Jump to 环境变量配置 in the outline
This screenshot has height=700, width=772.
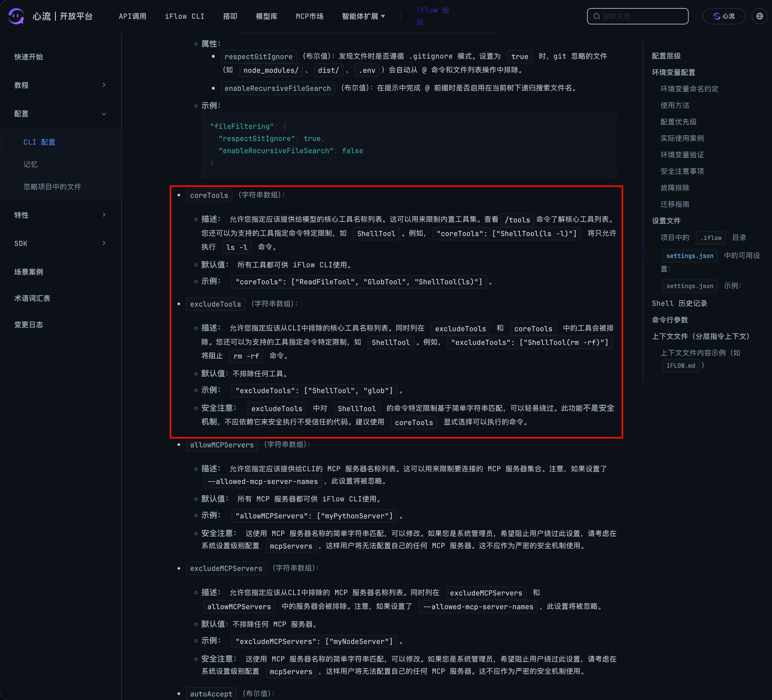[x=673, y=72]
